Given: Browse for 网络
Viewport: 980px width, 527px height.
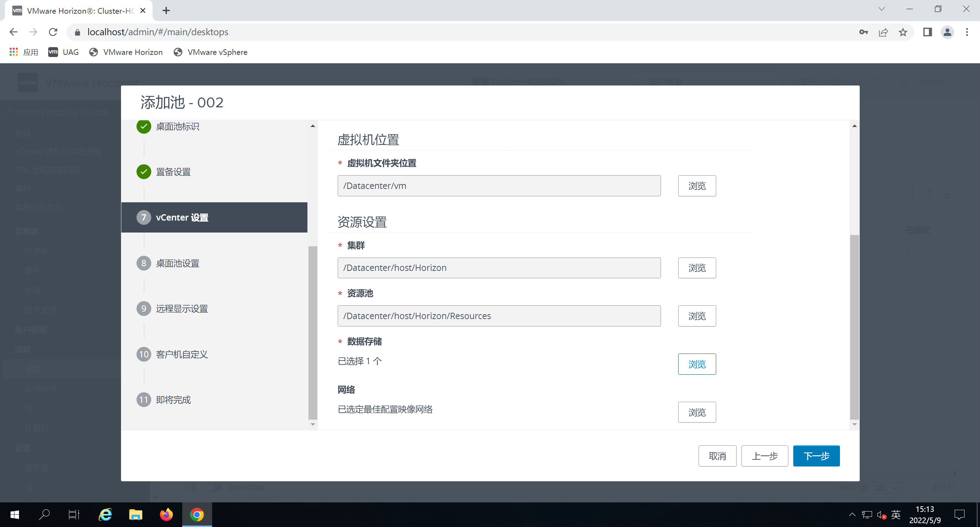Looking at the screenshot, I should click(x=697, y=412).
